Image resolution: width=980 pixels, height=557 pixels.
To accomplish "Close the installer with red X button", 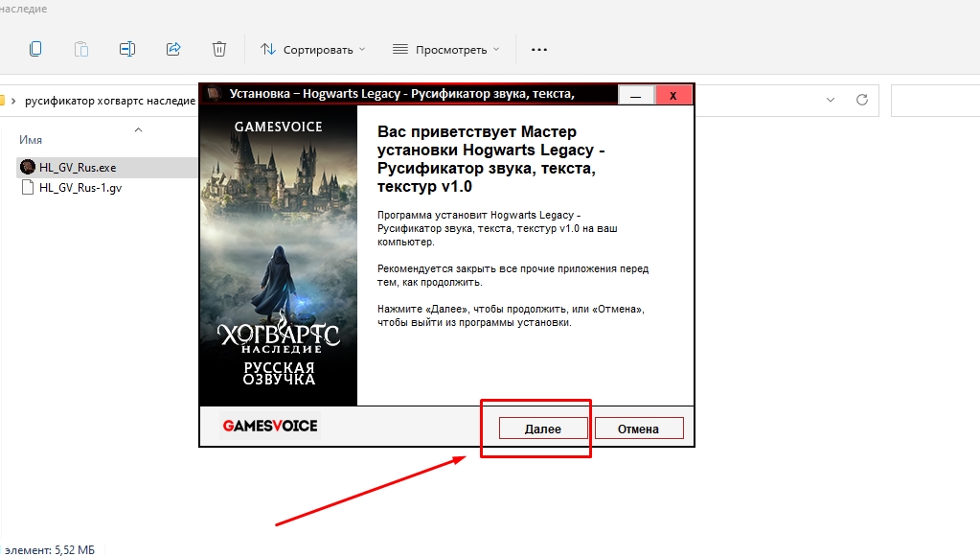I will (673, 95).
